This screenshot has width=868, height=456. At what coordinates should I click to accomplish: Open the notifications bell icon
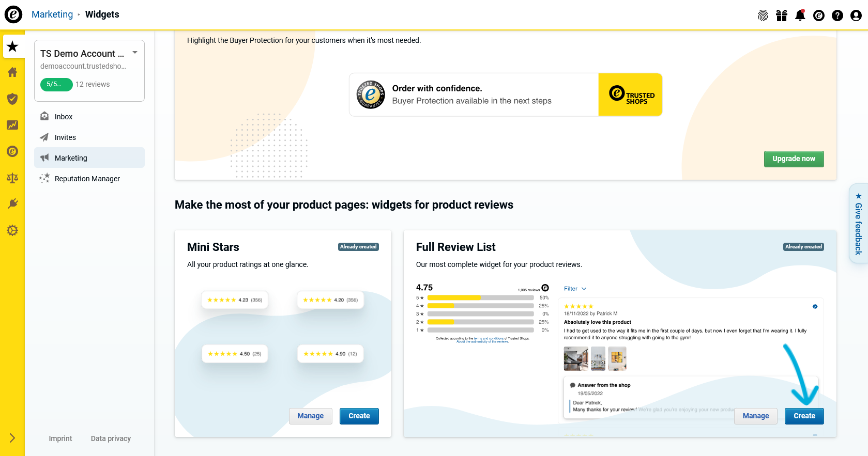[800, 15]
